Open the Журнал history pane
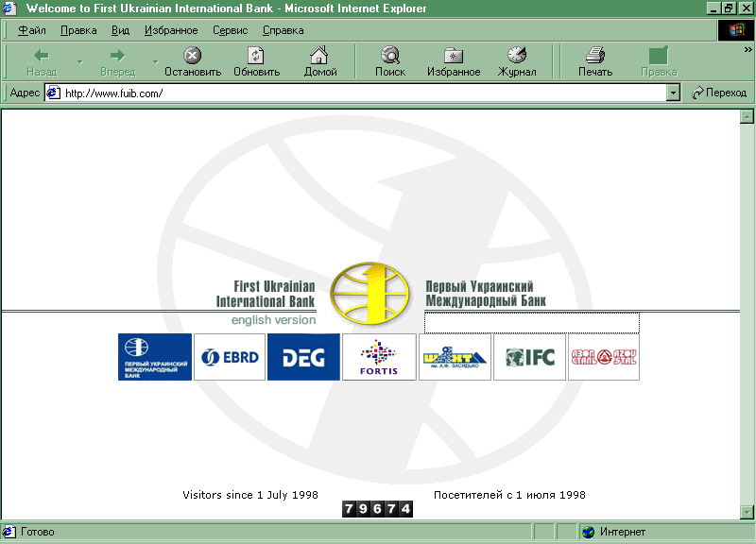Screen dimensions: 756x544 point(517,62)
